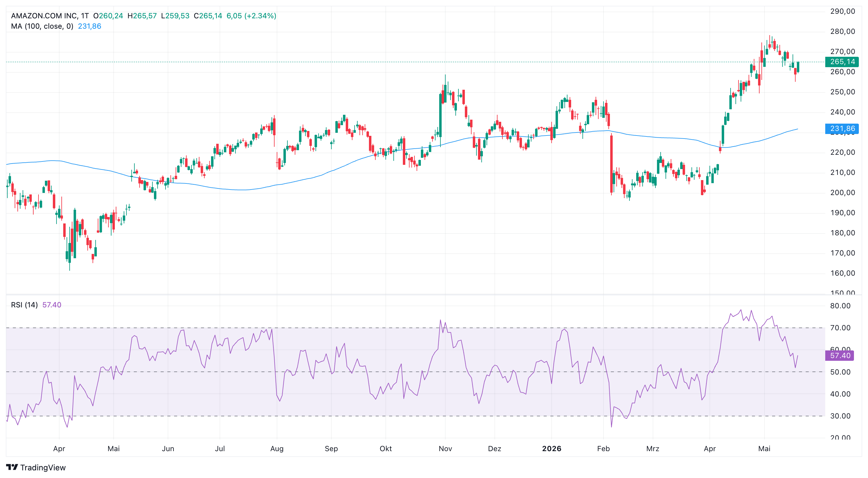
Task: Click the 170,00 price axis label
Action: point(842,253)
